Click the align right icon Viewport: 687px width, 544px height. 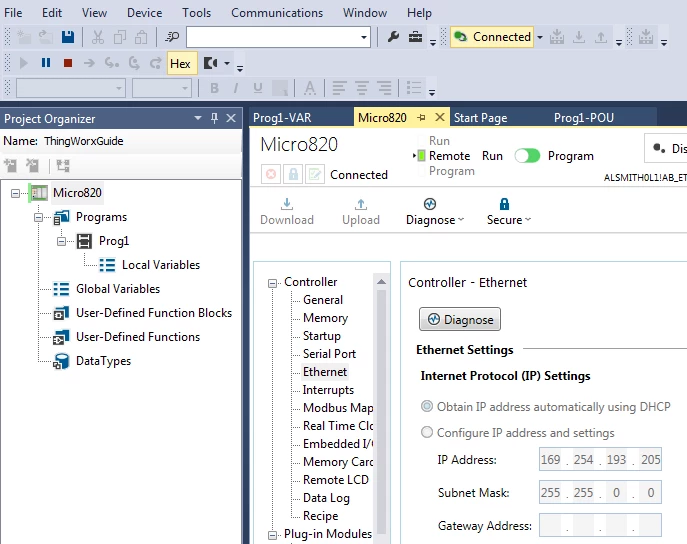click(x=384, y=88)
